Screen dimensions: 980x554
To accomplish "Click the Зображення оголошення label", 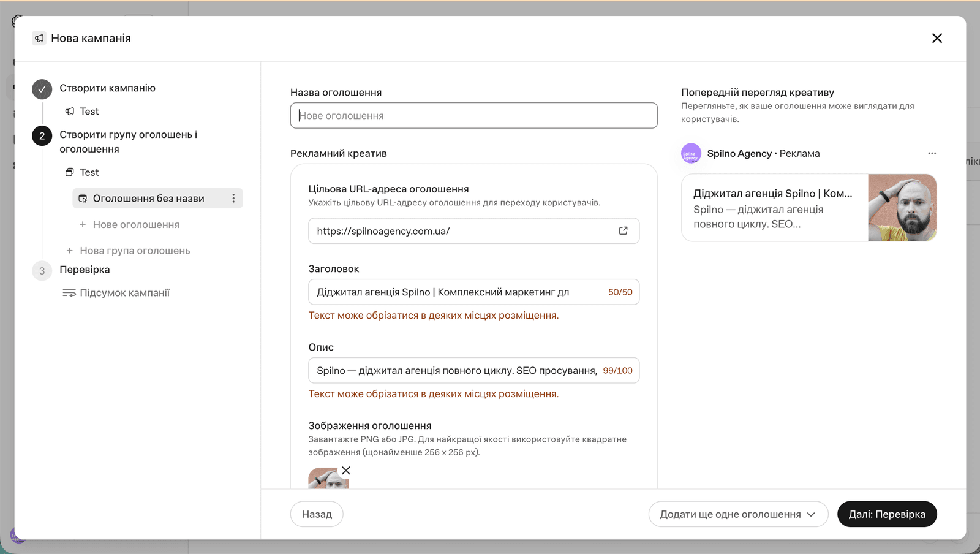I will (370, 426).
